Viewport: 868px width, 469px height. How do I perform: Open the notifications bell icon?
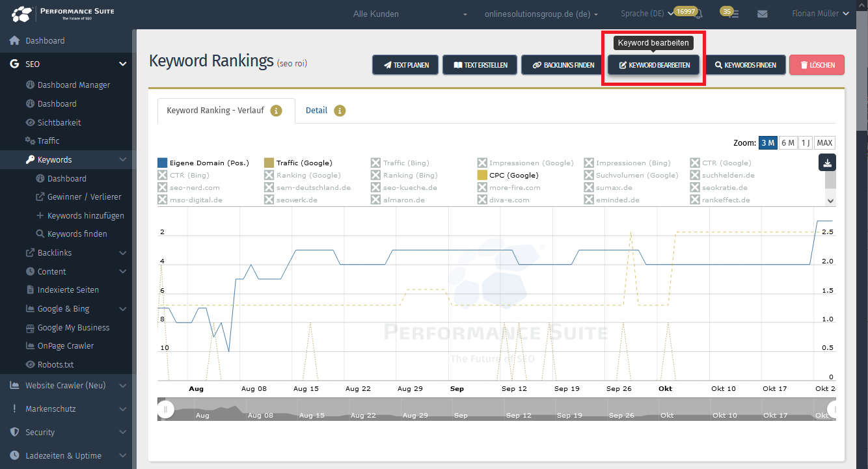tap(699, 14)
